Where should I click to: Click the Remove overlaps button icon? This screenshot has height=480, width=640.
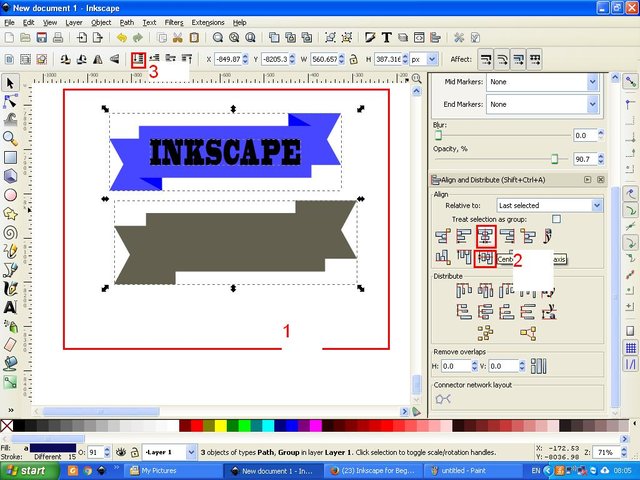[x=538, y=366]
